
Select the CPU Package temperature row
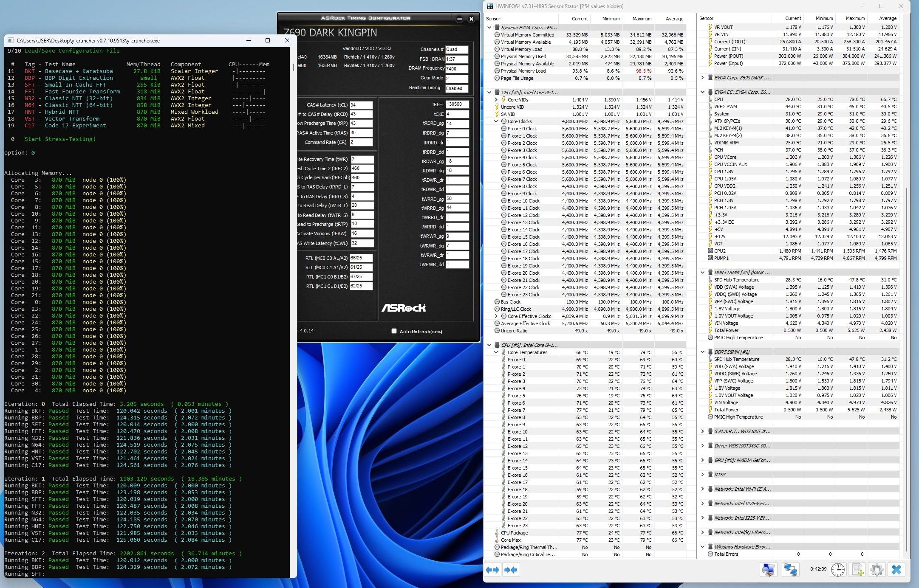pyautogui.click(x=514, y=533)
